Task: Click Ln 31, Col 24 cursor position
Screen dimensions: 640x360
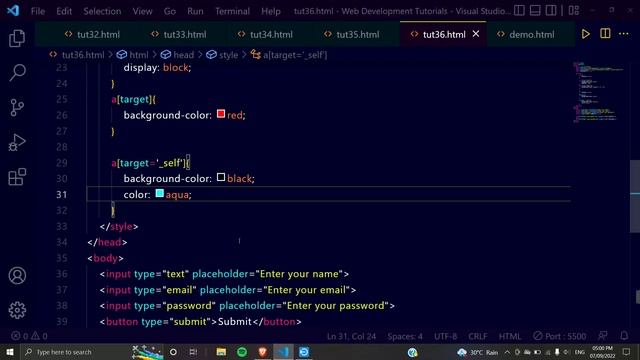Action: (x=351, y=336)
